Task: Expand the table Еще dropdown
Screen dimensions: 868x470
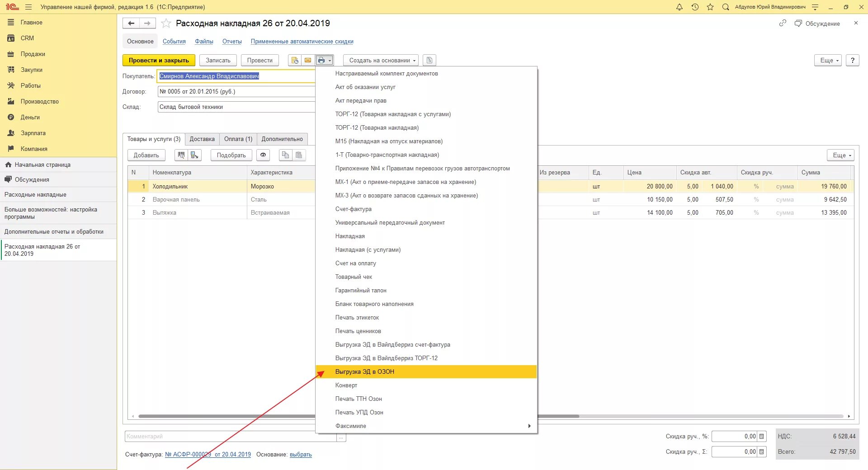Action: click(x=840, y=155)
